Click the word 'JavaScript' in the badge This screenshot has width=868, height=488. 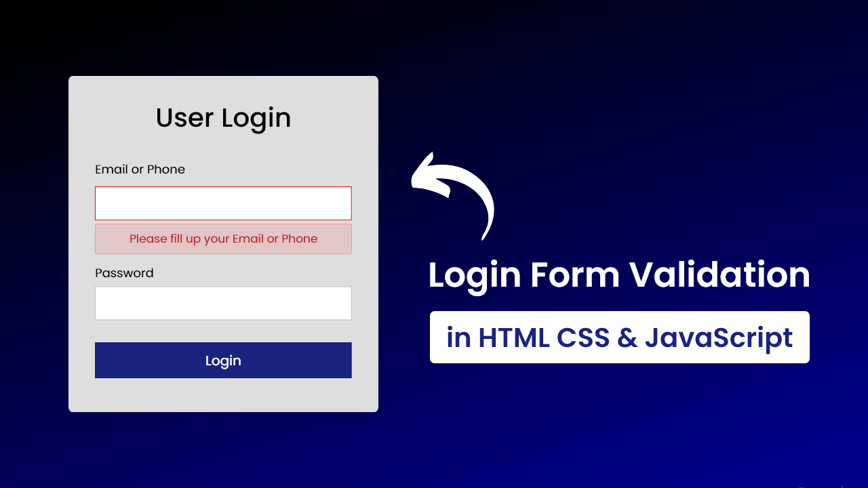point(719,338)
